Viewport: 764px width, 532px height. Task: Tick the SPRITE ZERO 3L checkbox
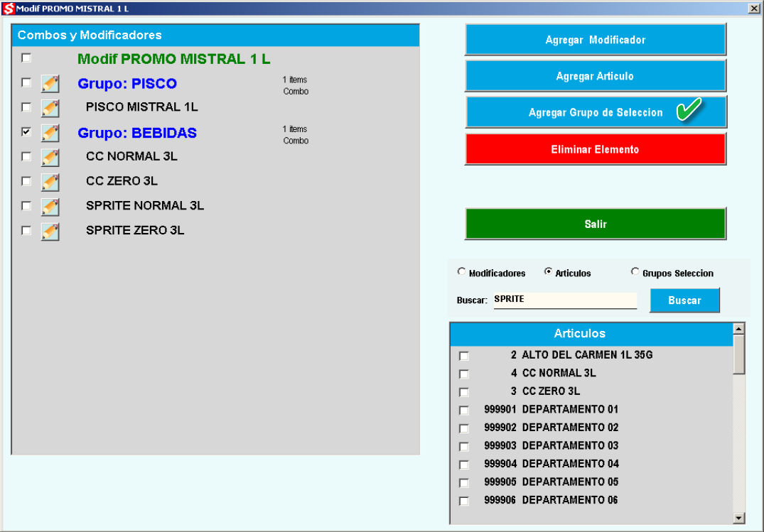[x=26, y=230]
